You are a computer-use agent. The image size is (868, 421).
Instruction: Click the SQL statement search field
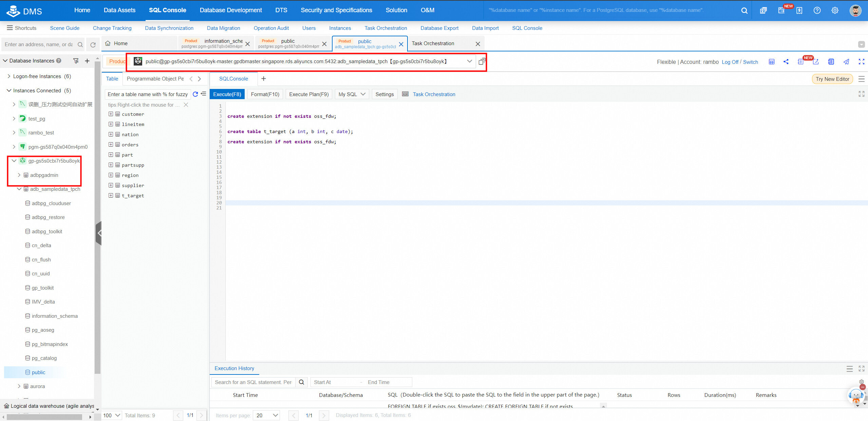tap(253, 382)
